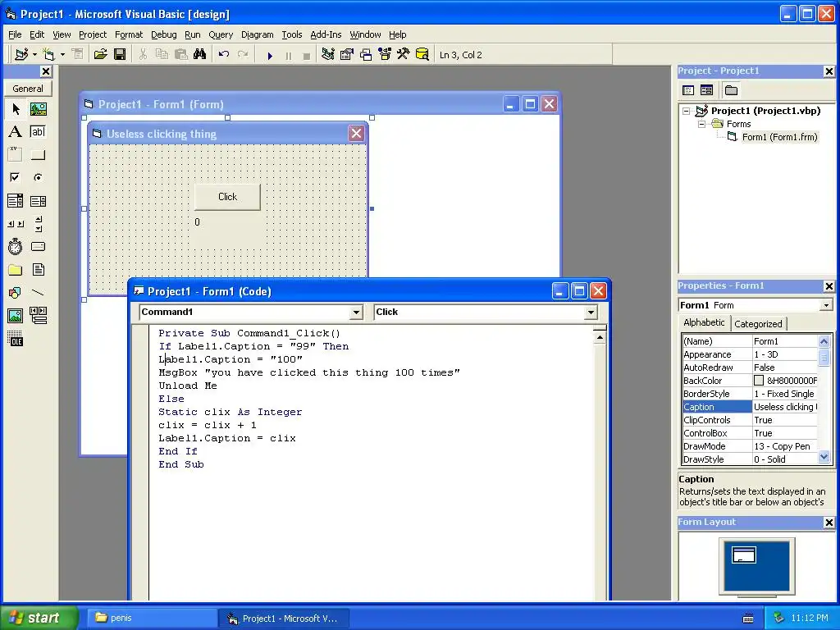840x630 pixels.
Task: Select the Data control tool
Action: (38, 316)
